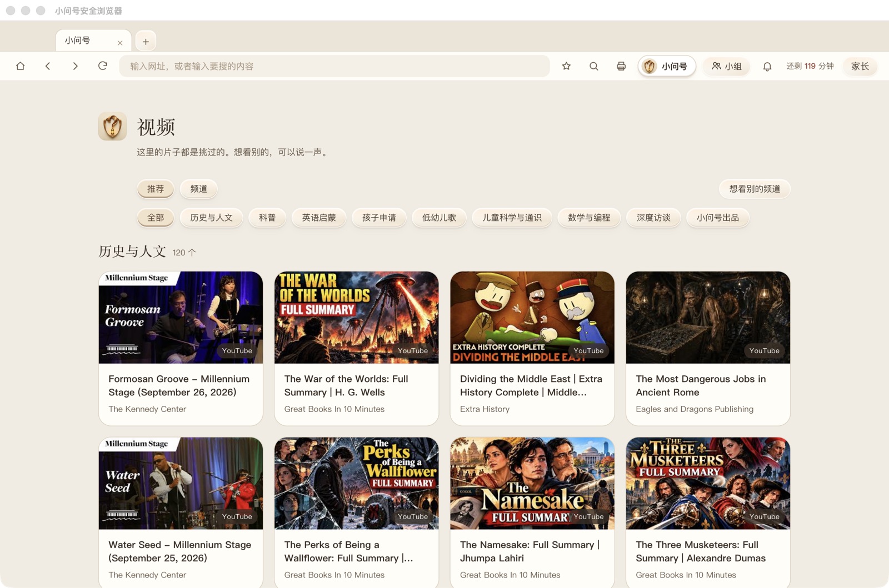Click title The Most Dangerous Jobs in Ancient Rome
This screenshot has width=889, height=588.
point(701,385)
